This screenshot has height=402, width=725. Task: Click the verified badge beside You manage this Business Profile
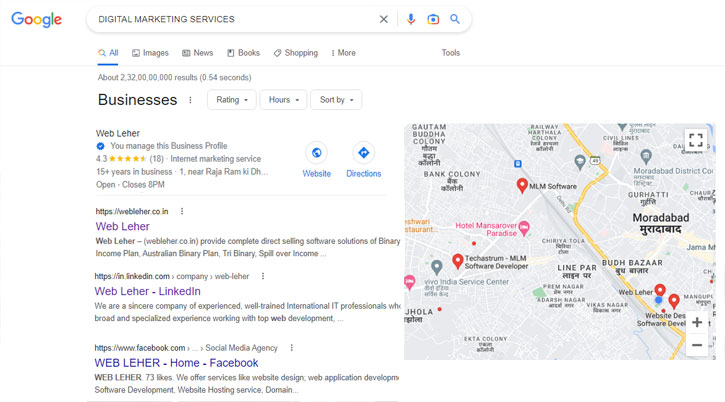[x=100, y=146]
